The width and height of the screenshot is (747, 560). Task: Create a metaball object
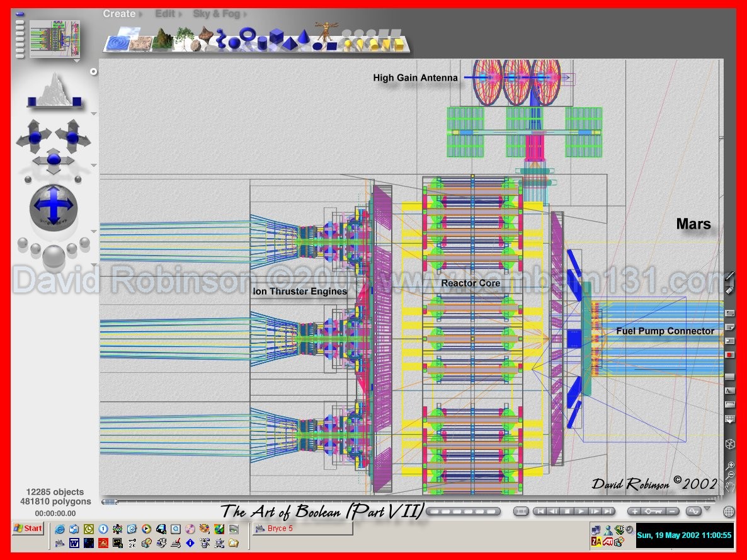pos(220,38)
